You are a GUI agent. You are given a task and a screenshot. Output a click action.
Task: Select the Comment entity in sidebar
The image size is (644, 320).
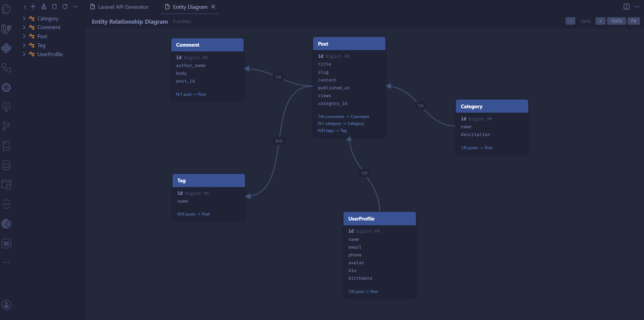pyautogui.click(x=49, y=27)
